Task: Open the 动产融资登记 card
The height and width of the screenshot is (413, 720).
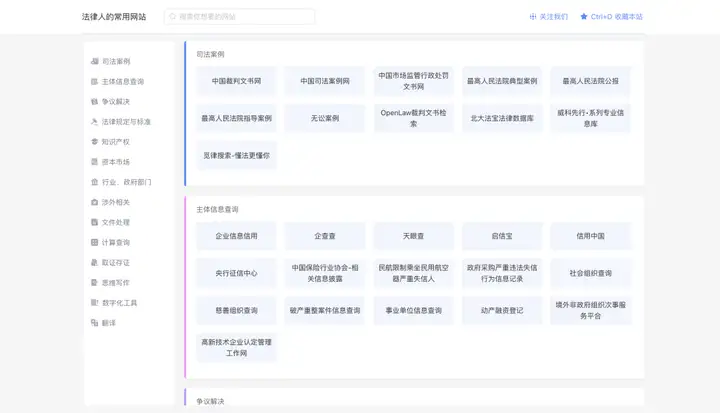Action: click(502, 311)
